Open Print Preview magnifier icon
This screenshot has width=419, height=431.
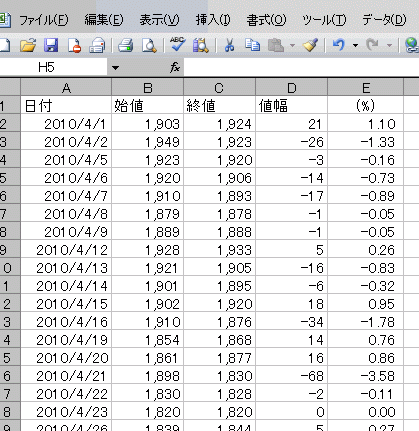click(149, 45)
